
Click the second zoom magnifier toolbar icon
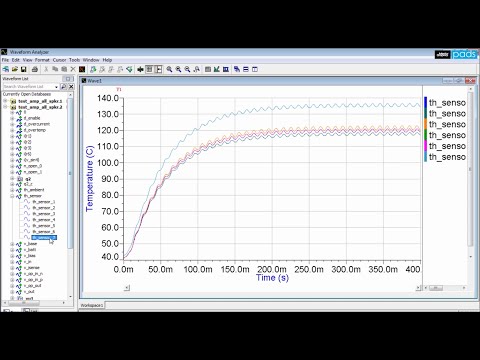(178, 69)
